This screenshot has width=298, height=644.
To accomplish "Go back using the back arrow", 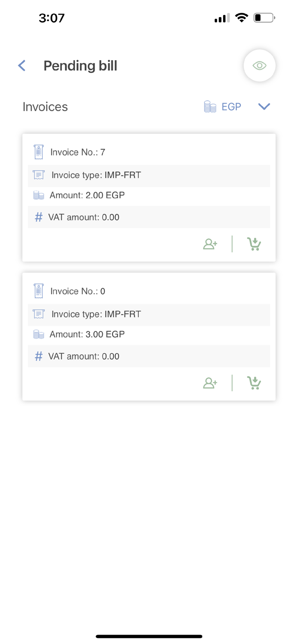I will pyautogui.click(x=22, y=66).
